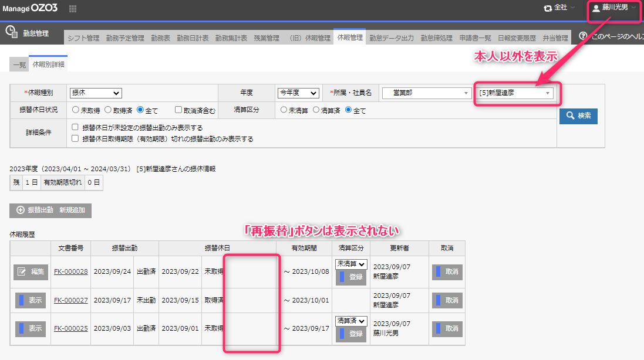Check 振替休日が未設定の振替出勤のみ表示する option
Image resolution: width=644 pixels, height=360 pixels.
75,127
